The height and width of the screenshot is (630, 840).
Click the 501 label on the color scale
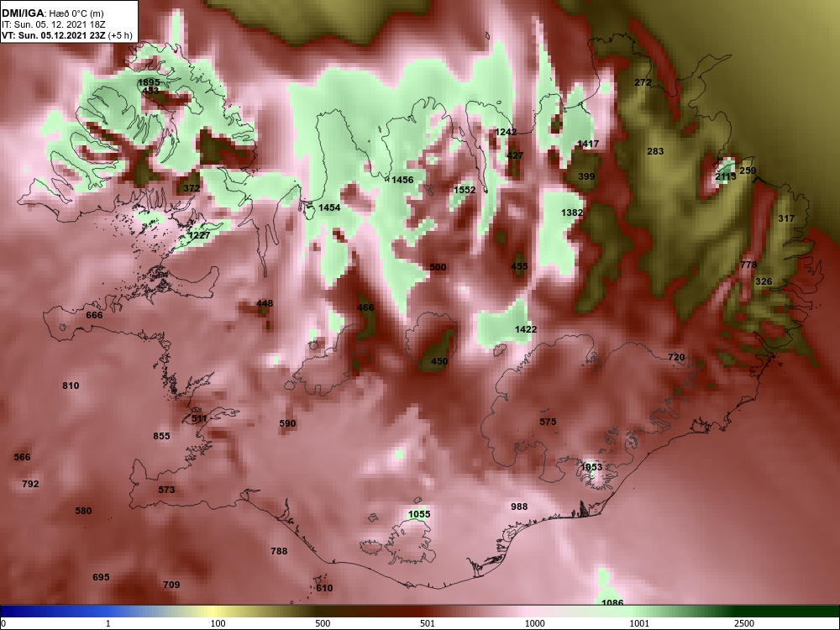428,623
